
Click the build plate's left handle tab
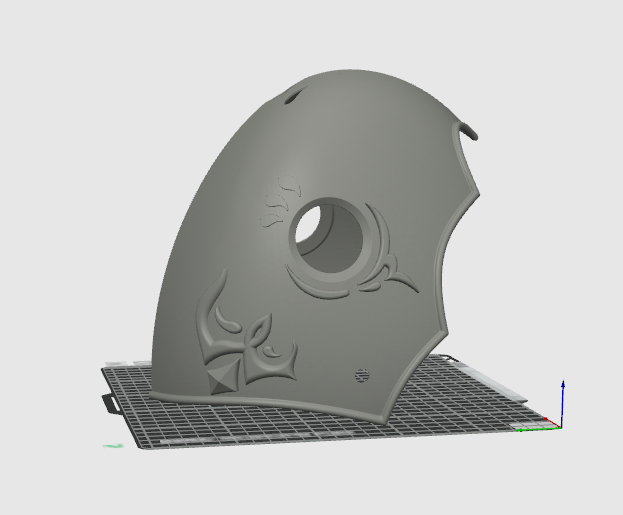109,403
